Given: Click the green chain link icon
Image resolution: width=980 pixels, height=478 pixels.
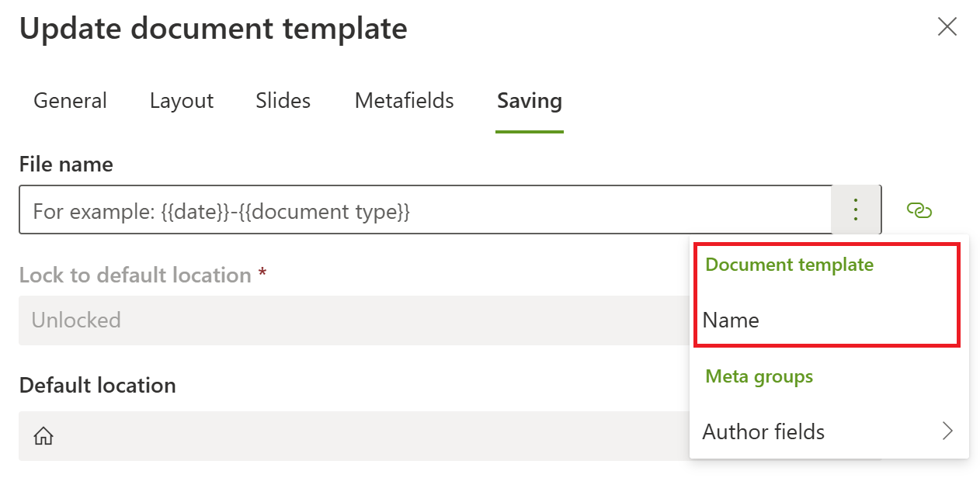Looking at the screenshot, I should click(919, 210).
